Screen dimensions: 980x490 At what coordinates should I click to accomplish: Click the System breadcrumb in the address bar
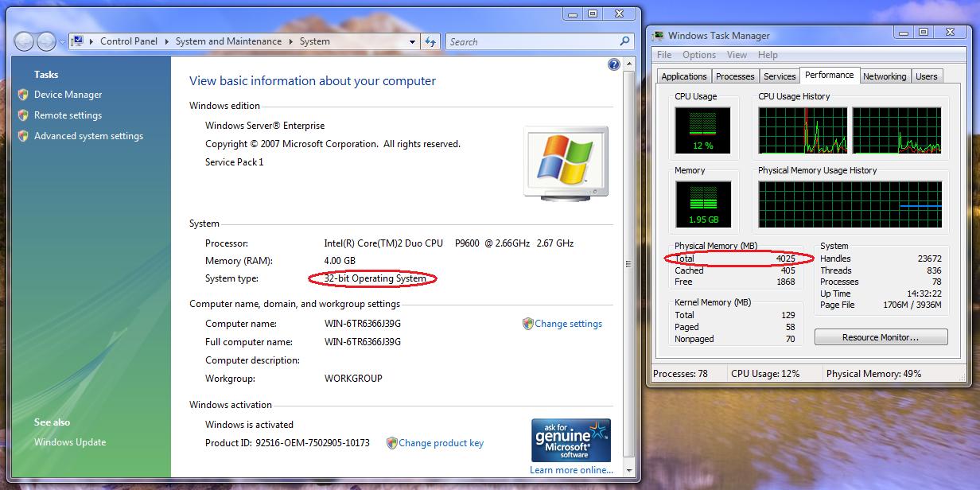314,41
